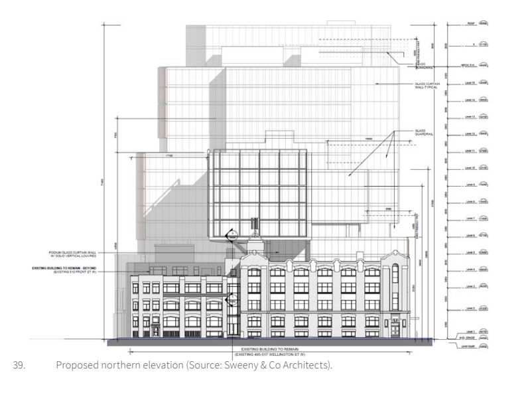Click the 'EXISTING BUILDING TO REMAIN' label under the elevation
The width and height of the screenshot is (532, 395).
click(x=270, y=349)
